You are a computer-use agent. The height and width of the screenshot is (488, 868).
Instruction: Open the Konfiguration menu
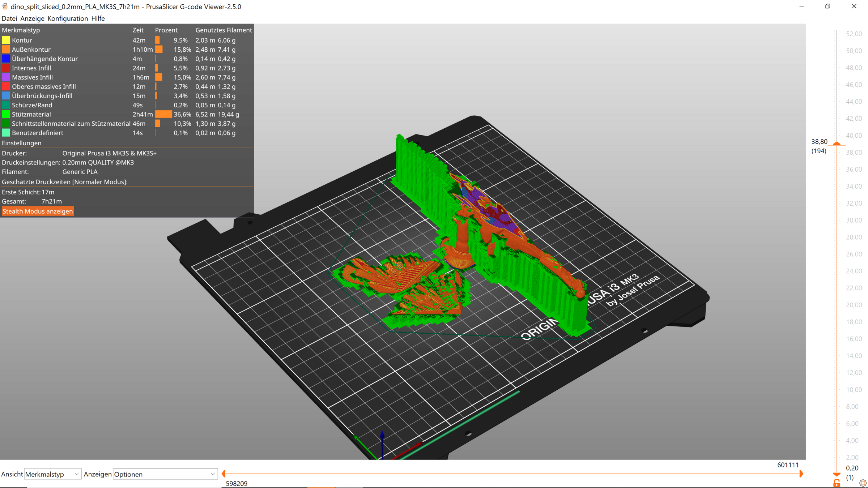click(68, 18)
